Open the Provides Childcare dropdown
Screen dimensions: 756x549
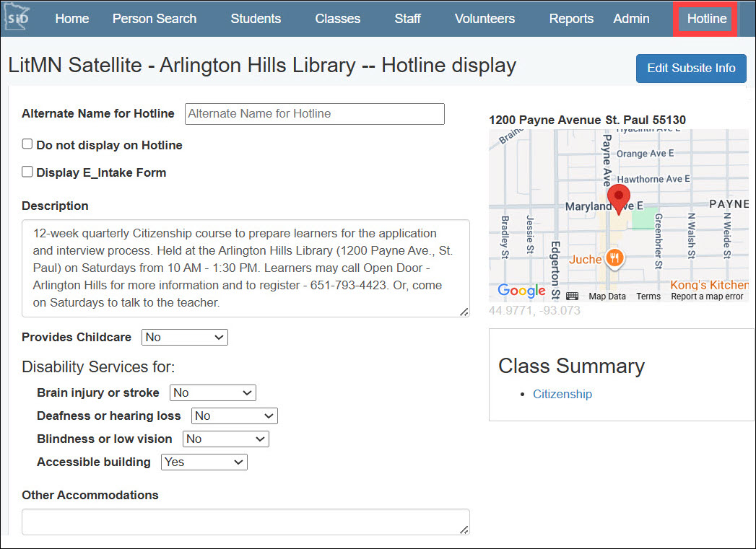point(184,337)
